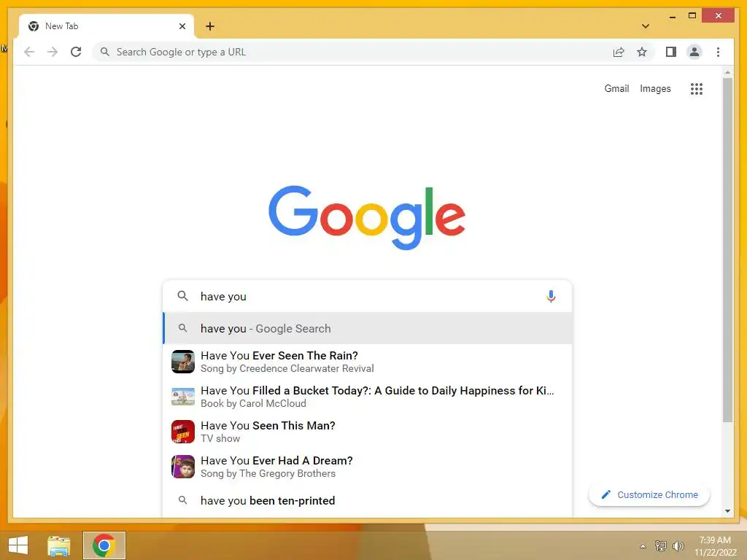Open the volume speaker tray icon
Image resolution: width=747 pixels, height=560 pixels.
click(678, 545)
